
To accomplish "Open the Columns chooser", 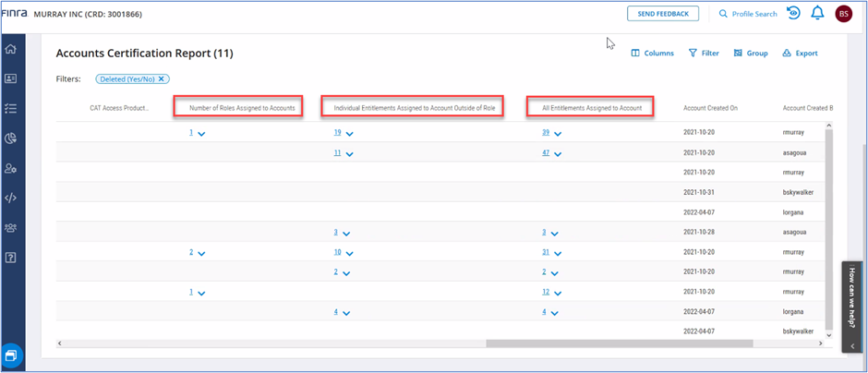I will (x=652, y=54).
